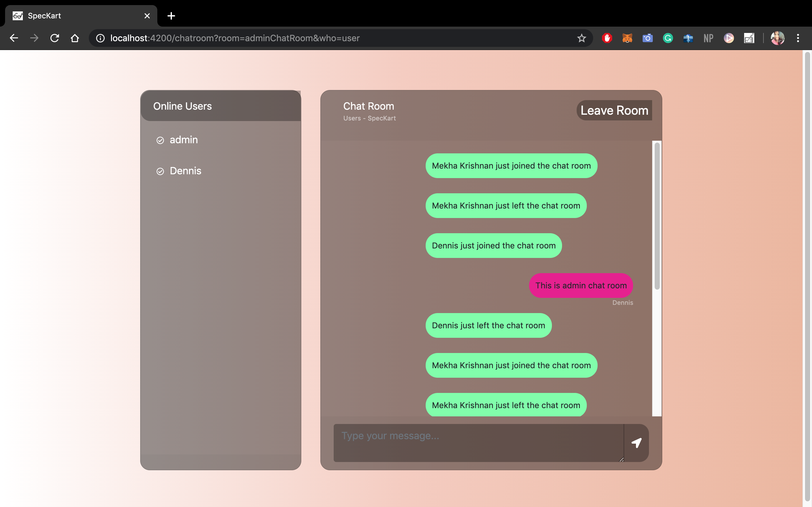Screen dimensions: 812x507
Task: Go back to the previous page
Action: point(14,38)
